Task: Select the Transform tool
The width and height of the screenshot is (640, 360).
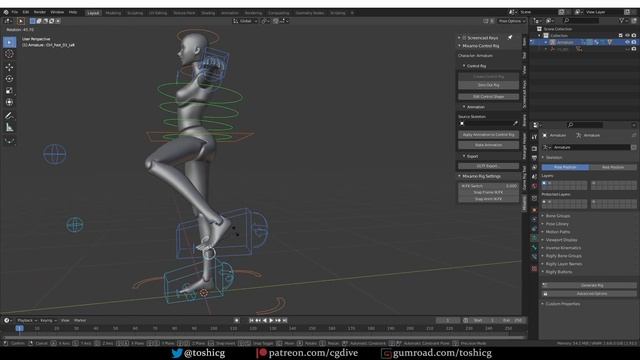Action: [9, 102]
